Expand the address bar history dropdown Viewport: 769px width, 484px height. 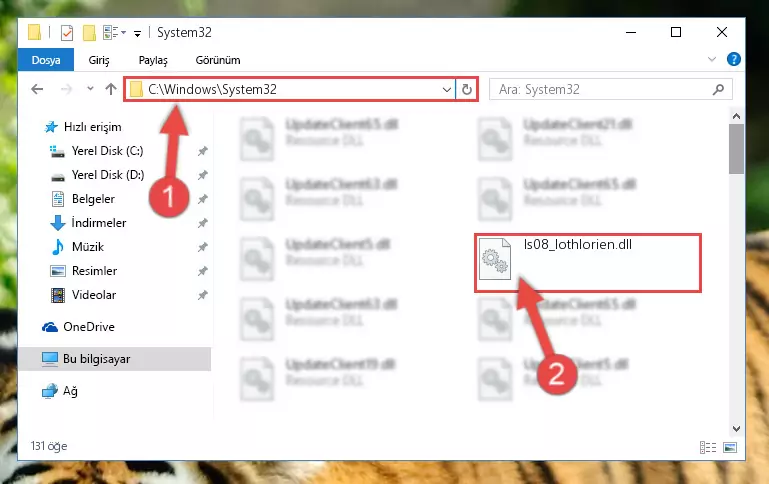click(x=446, y=89)
